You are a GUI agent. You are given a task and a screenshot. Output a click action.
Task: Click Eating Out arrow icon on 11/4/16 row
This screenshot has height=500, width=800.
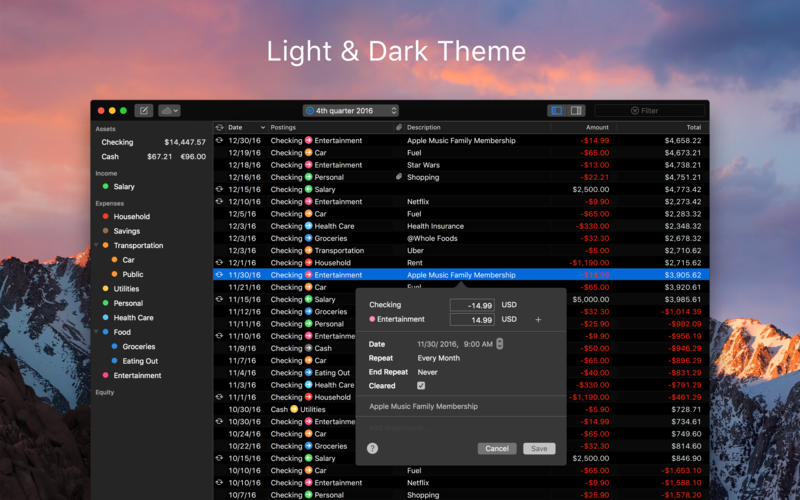(309, 372)
